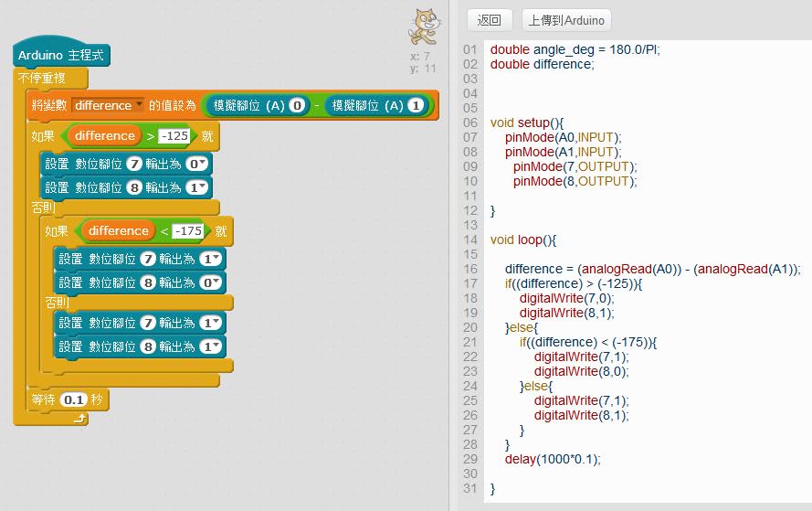The image size is (812, 511).
Task: Edit pin number 7 in block under -175 condition
Action: click(x=148, y=259)
